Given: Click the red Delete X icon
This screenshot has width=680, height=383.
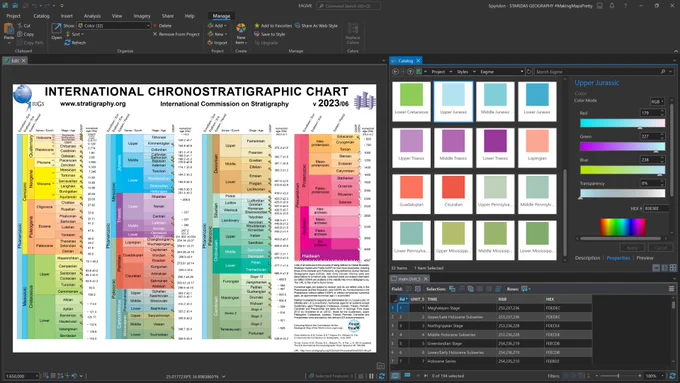Looking at the screenshot, I should [155, 26].
